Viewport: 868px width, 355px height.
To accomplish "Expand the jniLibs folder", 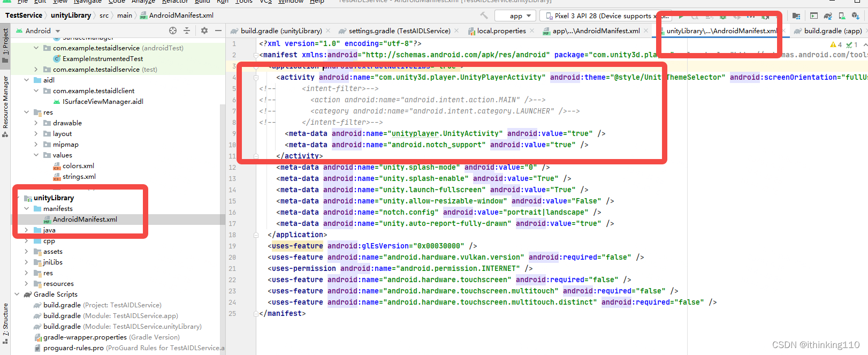I will 26,262.
